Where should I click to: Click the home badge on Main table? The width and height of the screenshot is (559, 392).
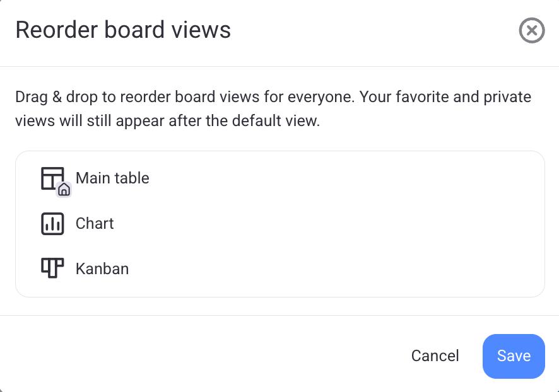tap(64, 189)
